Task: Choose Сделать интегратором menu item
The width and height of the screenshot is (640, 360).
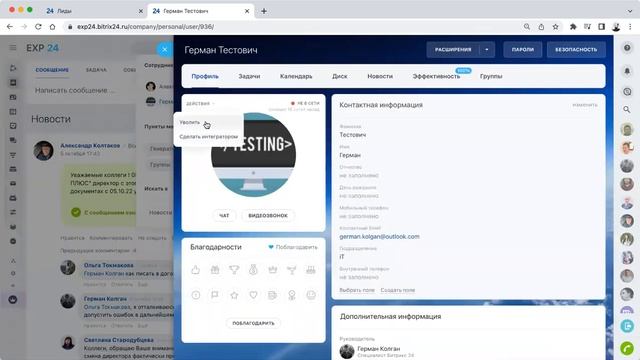Action: (209, 137)
